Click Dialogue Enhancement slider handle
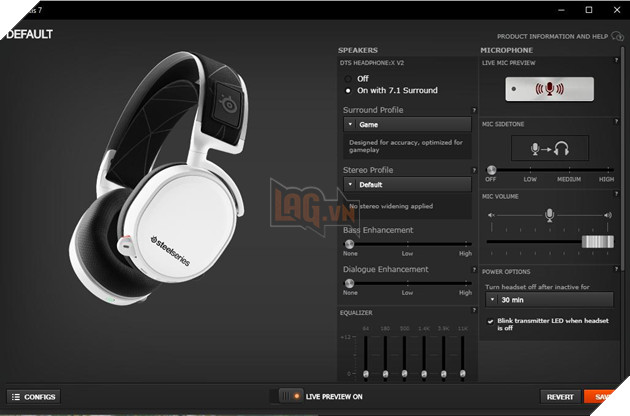Viewport: 630px width, 416px height. click(x=349, y=283)
